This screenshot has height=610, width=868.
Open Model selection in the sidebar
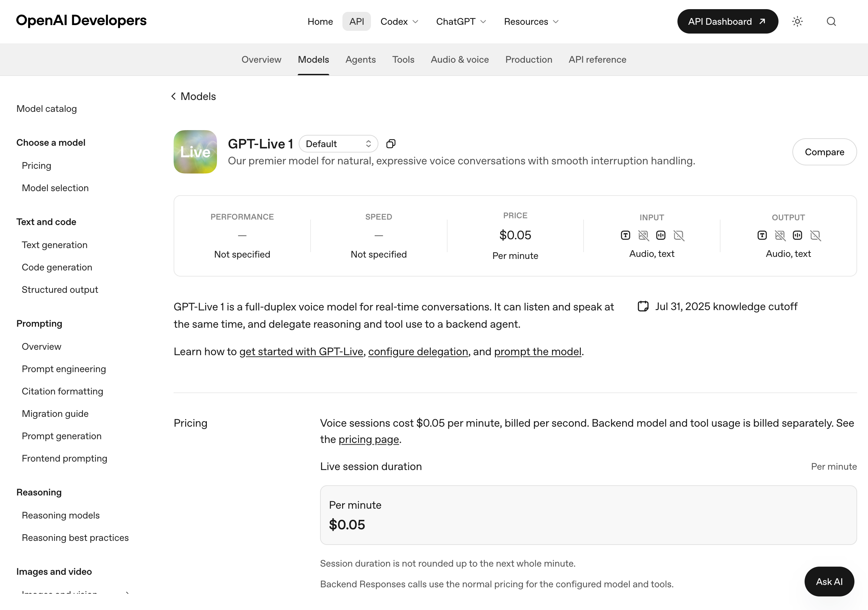pos(55,188)
